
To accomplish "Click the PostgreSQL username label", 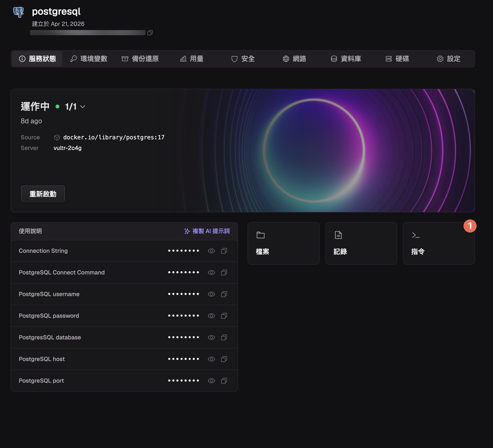I will [x=49, y=294].
